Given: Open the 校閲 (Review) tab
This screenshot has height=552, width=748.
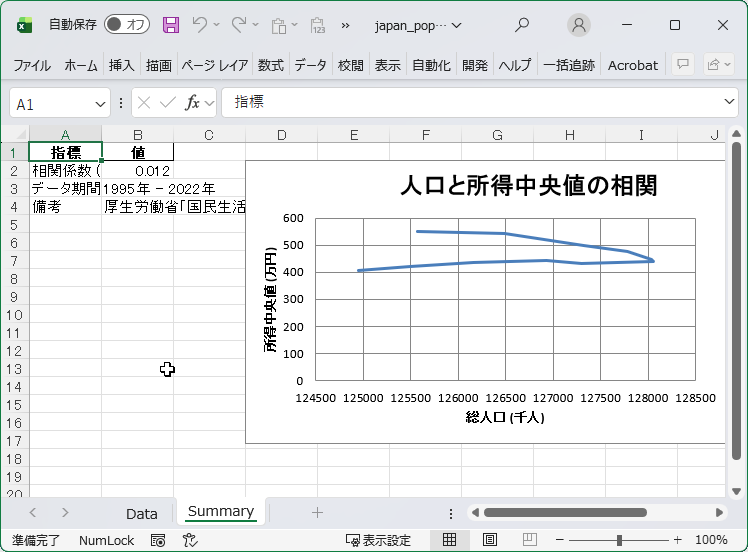Looking at the screenshot, I should click(x=351, y=65).
